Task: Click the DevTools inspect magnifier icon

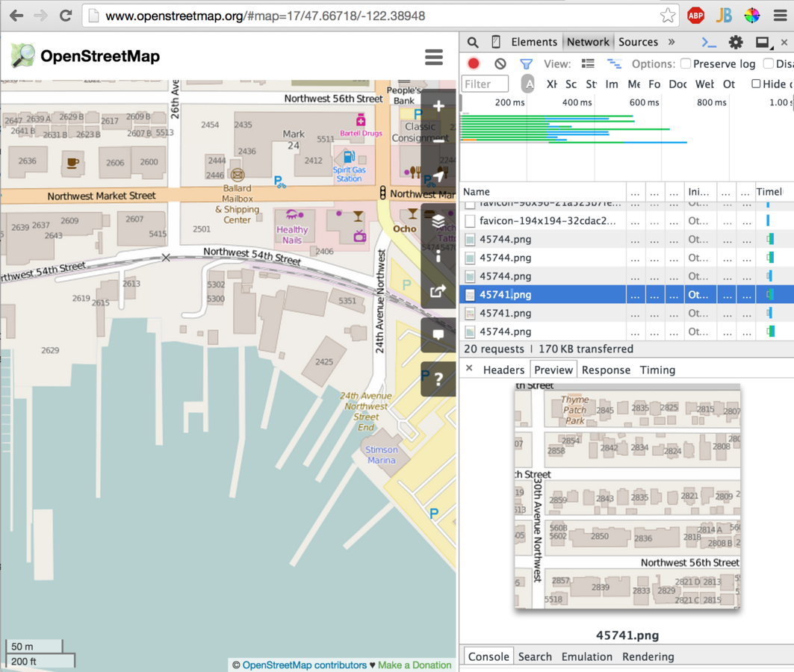Action: (x=473, y=42)
